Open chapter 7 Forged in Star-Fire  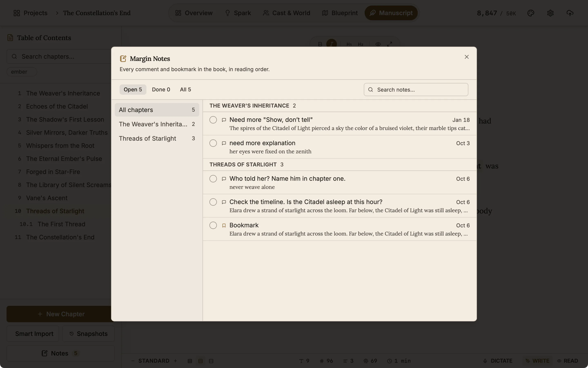[x=53, y=172]
